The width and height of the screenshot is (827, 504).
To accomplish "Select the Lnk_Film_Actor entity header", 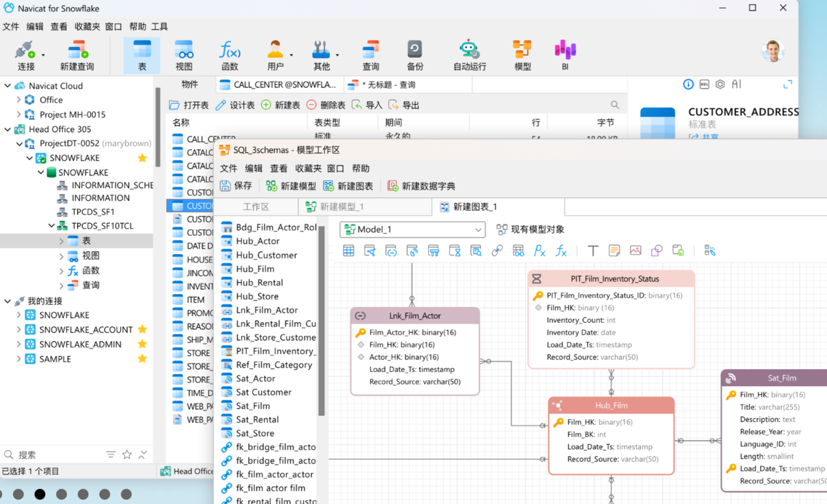I will (415, 315).
